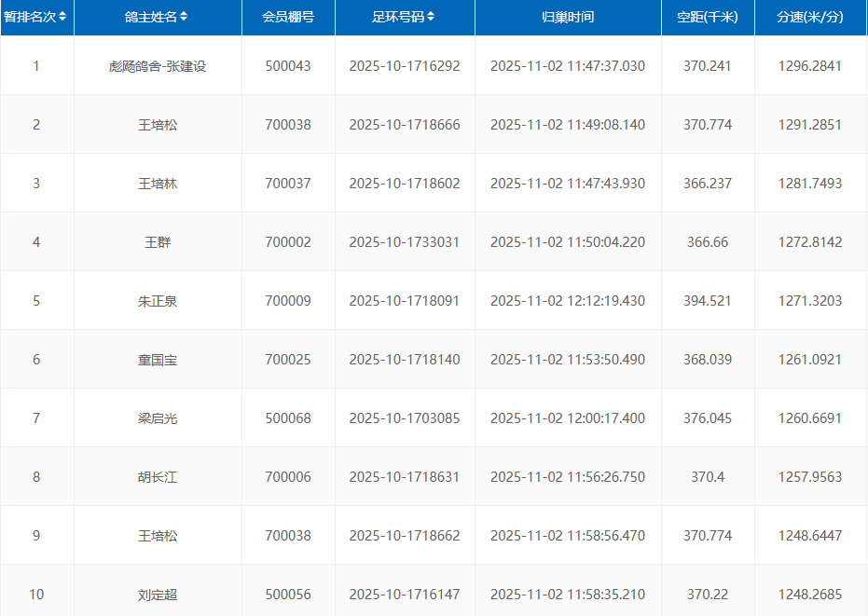The width and height of the screenshot is (868, 616).
Task: Click return time 2025-11-02 12:12:19.430
Action: [x=567, y=301]
